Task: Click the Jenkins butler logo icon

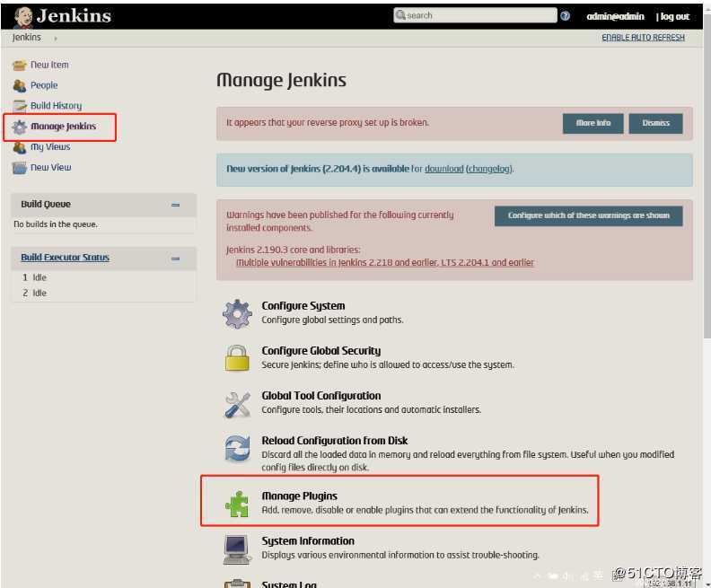Action: pos(22,17)
